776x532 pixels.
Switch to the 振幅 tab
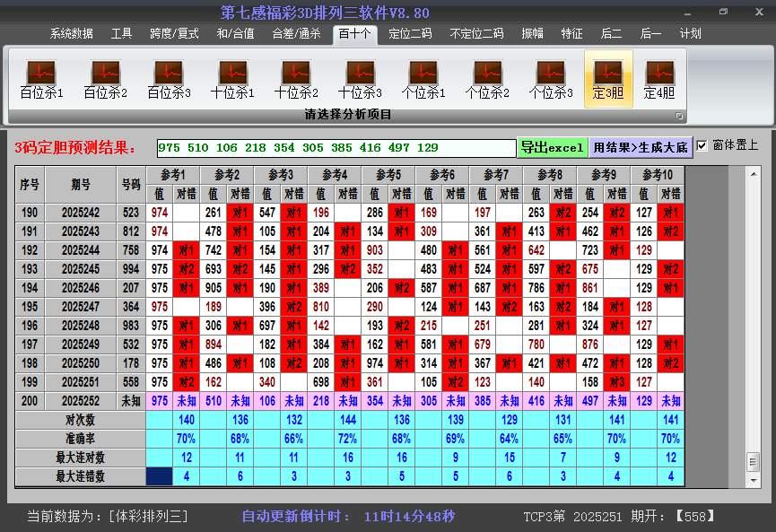[532, 34]
